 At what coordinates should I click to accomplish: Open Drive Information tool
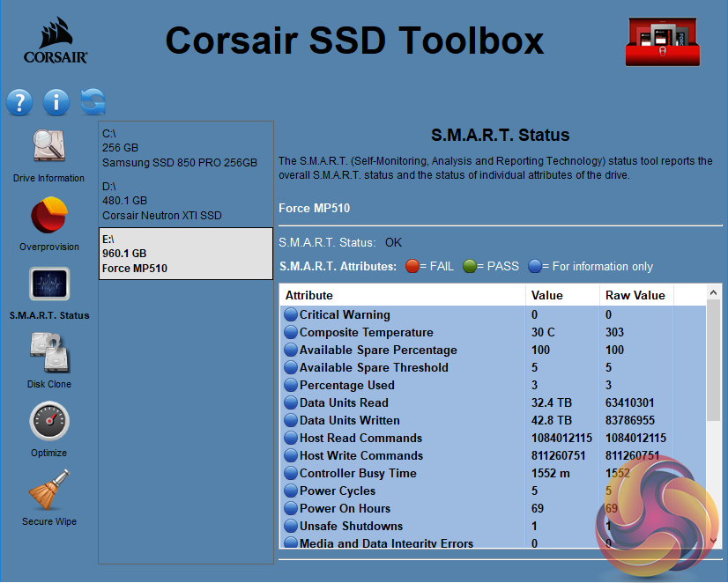[49, 148]
